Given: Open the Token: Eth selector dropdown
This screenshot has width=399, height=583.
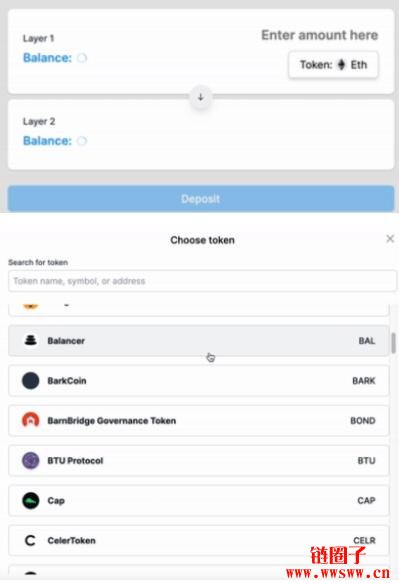Looking at the screenshot, I should [334, 65].
